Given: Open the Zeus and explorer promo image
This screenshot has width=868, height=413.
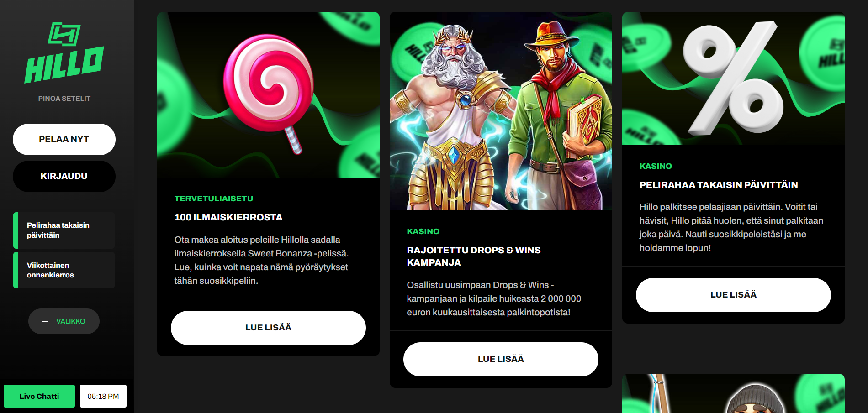Looking at the screenshot, I should pos(501,111).
